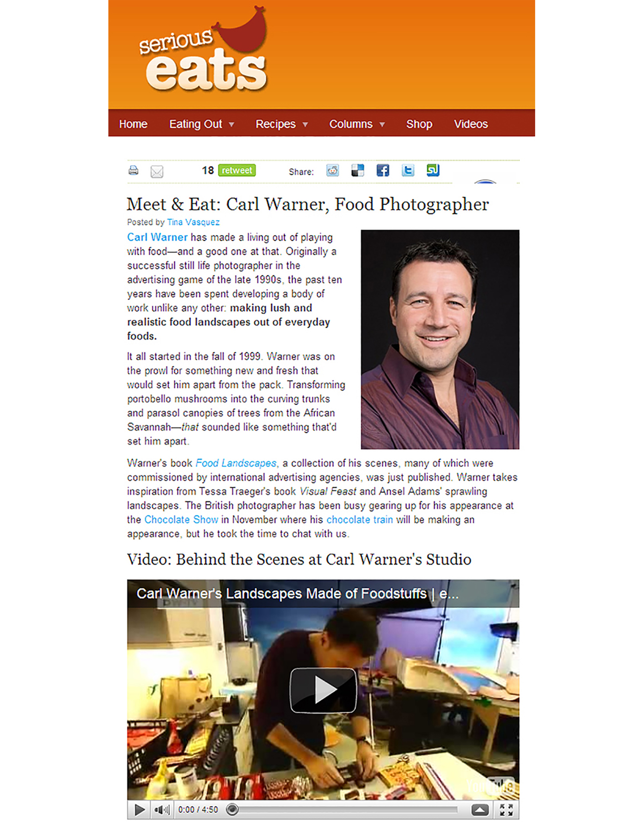Viewport: 644px width, 833px height.
Task: Share the article on Reddit
Action: [333, 170]
